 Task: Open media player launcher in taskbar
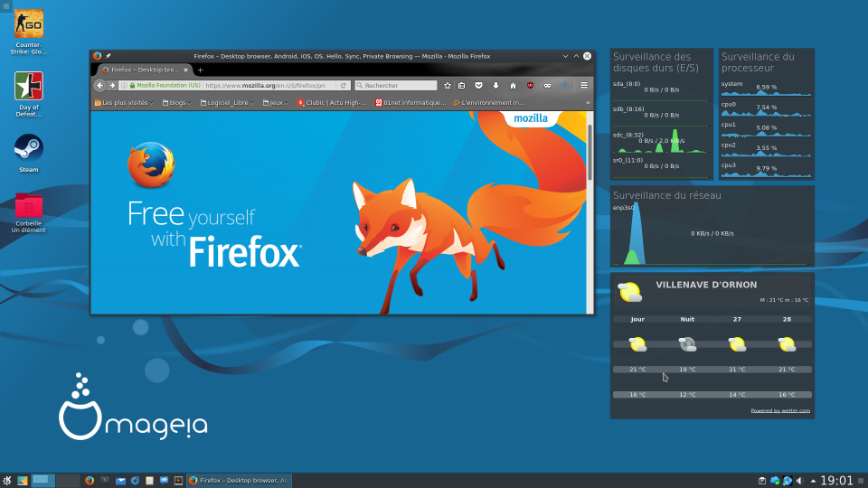click(x=178, y=480)
